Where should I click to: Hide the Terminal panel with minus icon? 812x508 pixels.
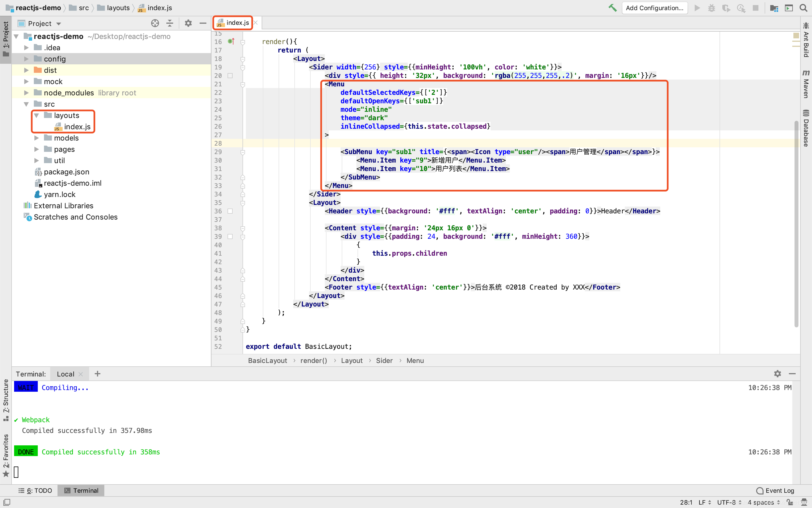[792, 374]
